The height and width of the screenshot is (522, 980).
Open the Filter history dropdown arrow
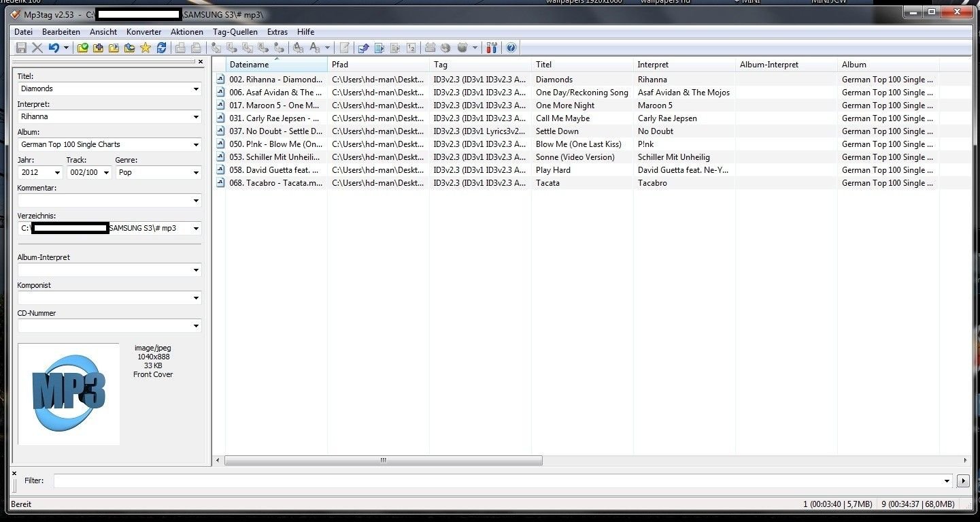pyautogui.click(x=948, y=481)
